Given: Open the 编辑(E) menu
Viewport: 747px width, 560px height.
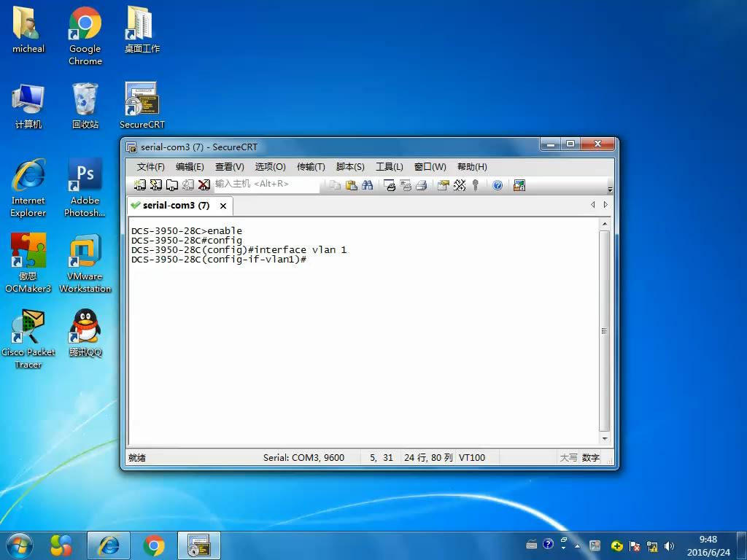Looking at the screenshot, I should point(190,167).
